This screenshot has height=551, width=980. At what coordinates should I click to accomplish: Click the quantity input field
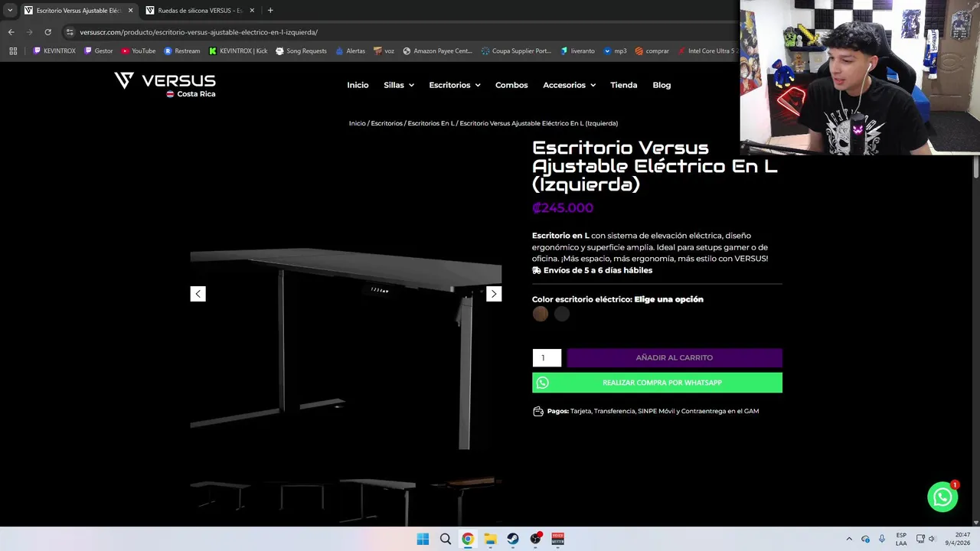[547, 357]
